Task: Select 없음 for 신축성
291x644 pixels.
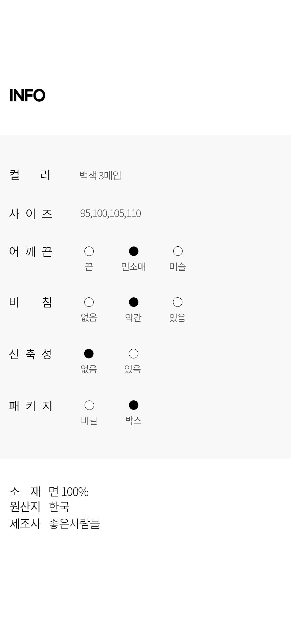Action: click(x=89, y=354)
